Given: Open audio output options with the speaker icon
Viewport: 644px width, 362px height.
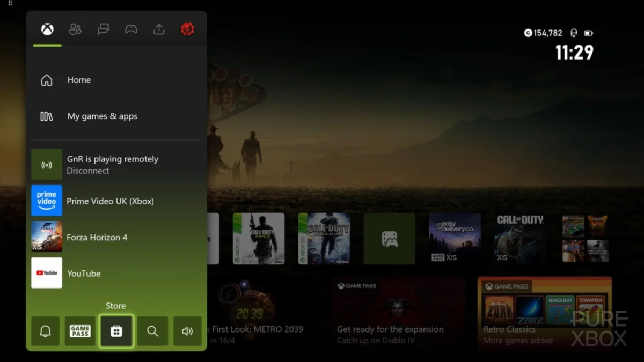Looking at the screenshot, I should click(187, 331).
